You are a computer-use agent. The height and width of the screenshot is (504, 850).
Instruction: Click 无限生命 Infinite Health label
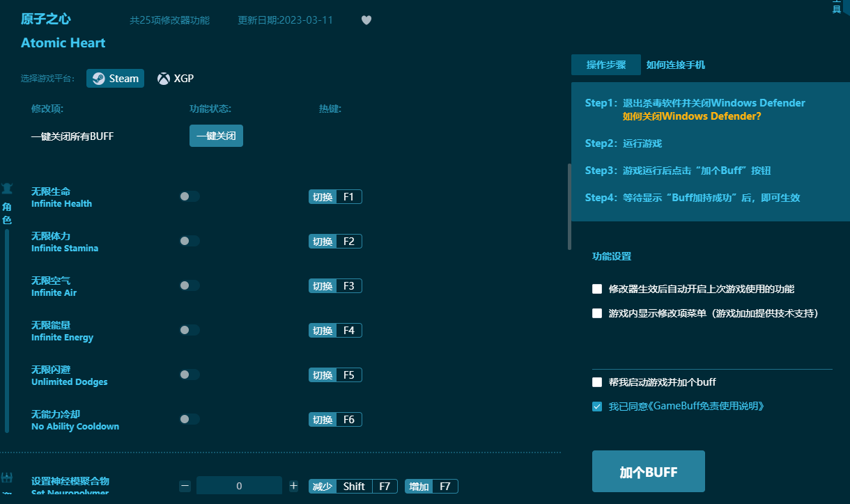coord(61,197)
